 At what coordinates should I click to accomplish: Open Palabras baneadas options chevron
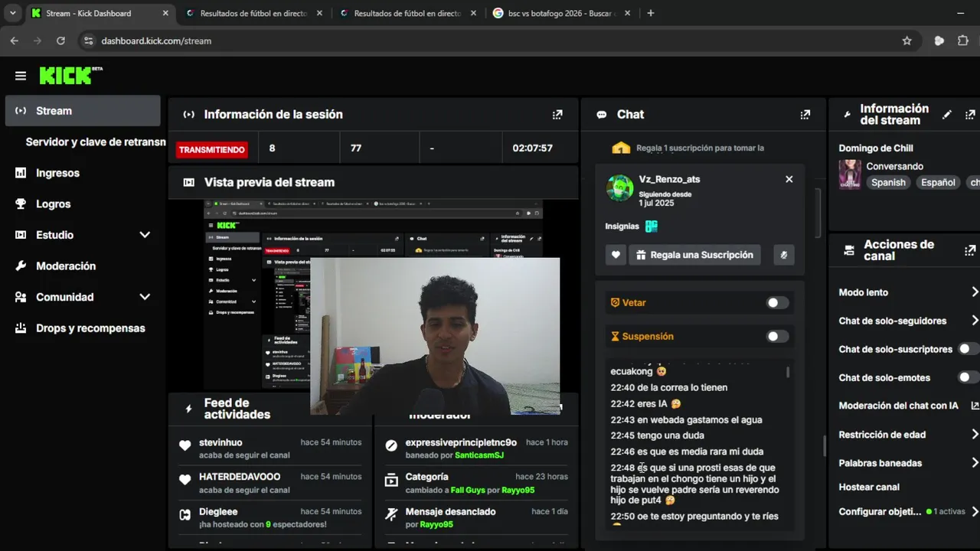[975, 463]
